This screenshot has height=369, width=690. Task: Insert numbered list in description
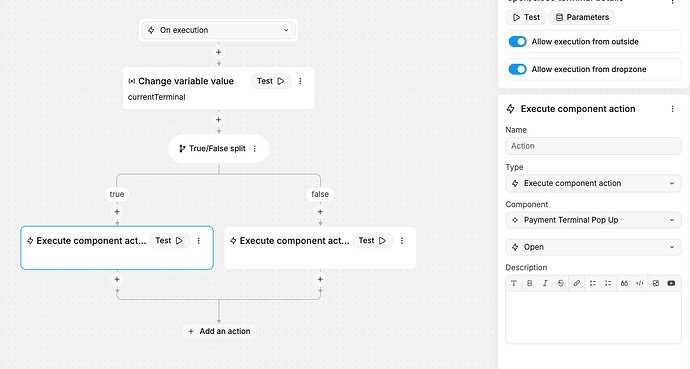click(x=608, y=283)
